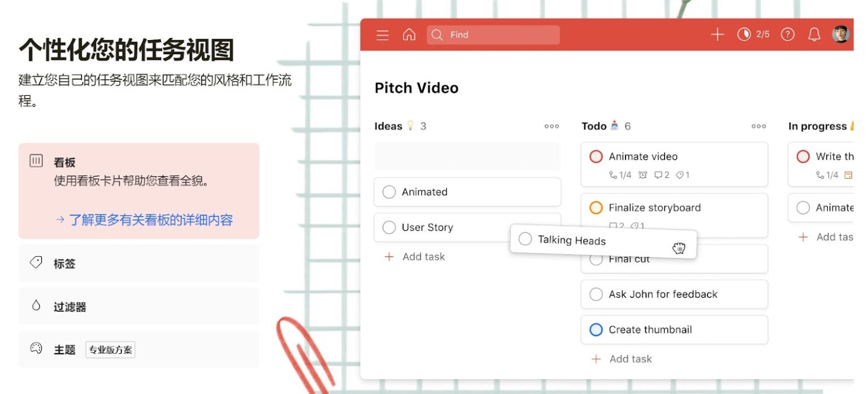868x394 pixels.
Task: Click the Find search field
Action: [493, 34]
